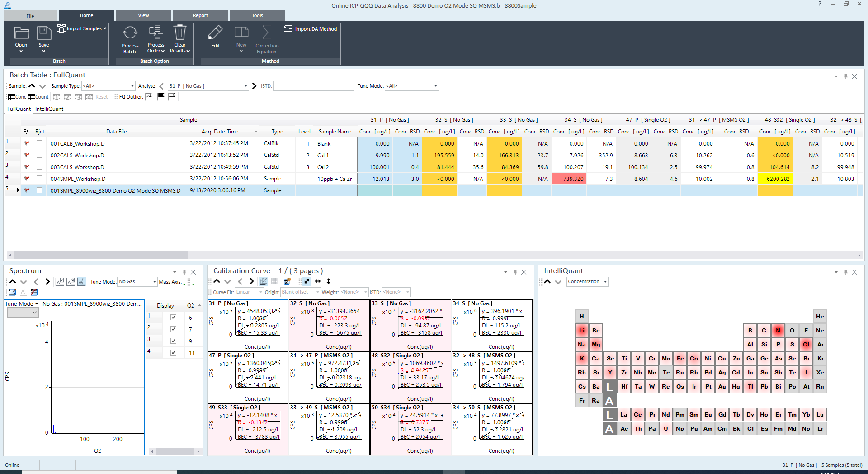Screen dimensions: 868x474
Task: Click the diagonal autoscale arrows icon
Action: click(307, 281)
